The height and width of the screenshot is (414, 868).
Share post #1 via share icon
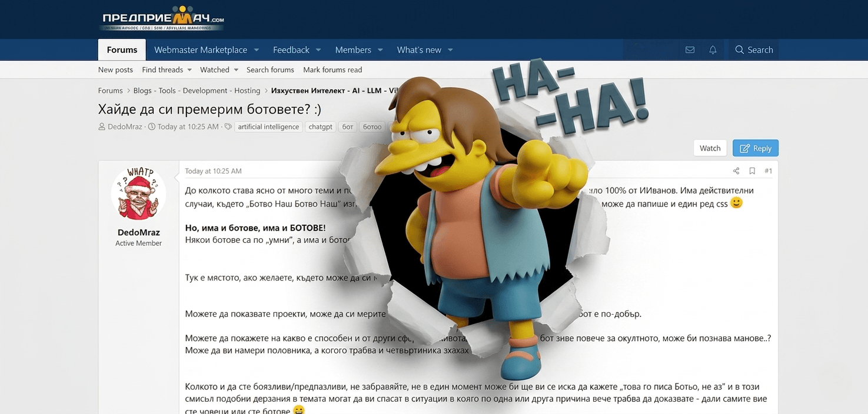pos(736,171)
